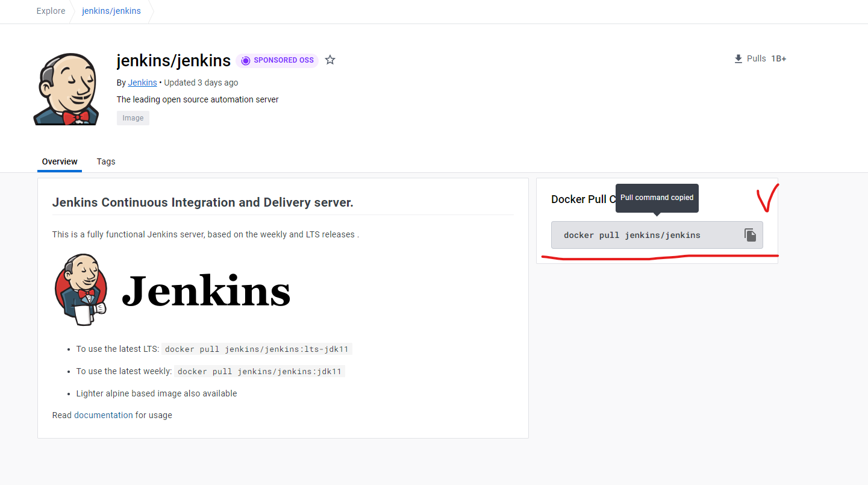The image size is (868, 485).
Task: Click the leading open source automation server text
Action: click(x=198, y=99)
